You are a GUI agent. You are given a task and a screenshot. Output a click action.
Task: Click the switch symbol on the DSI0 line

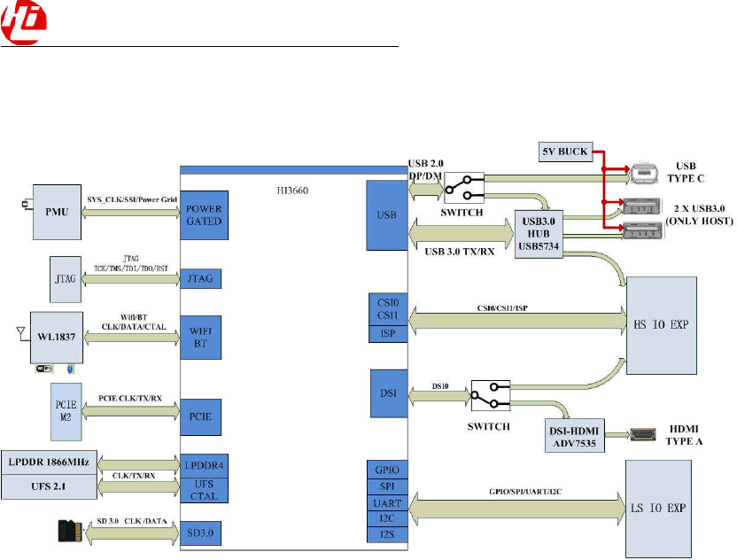pyautogui.click(x=491, y=395)
